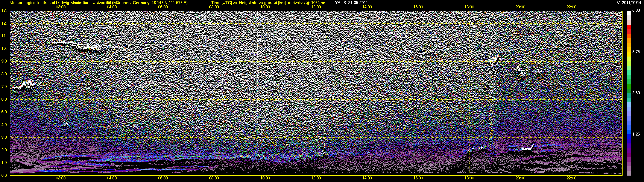
Task: Click the 7.0 height axis label
Action: pos(4,87)
